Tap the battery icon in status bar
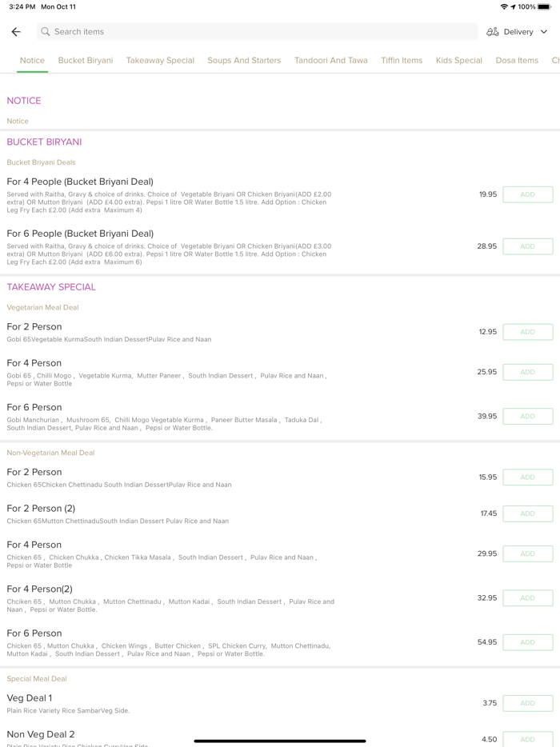Viewport: 560px width, 747px height. (x=544, y=7)
